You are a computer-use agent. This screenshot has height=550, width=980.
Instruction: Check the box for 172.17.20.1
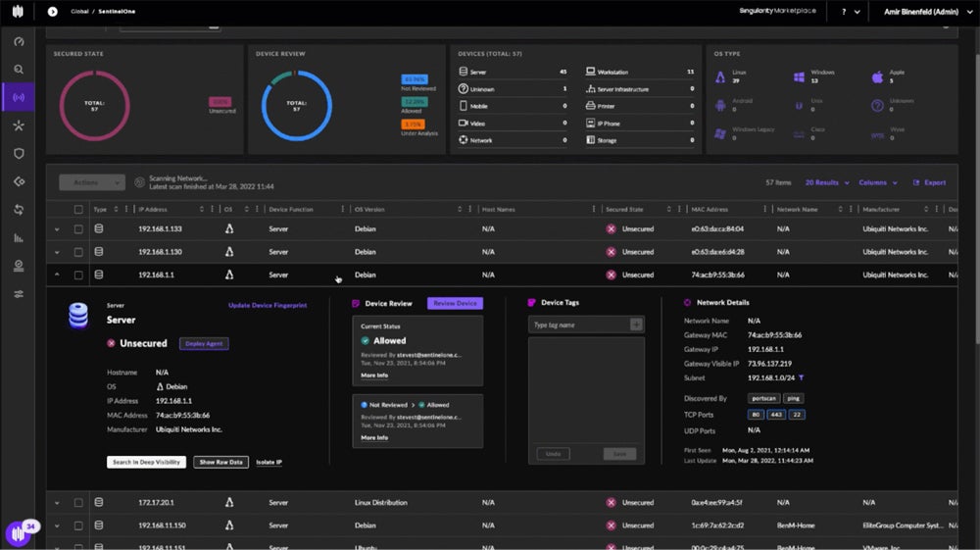coord(78,503)
